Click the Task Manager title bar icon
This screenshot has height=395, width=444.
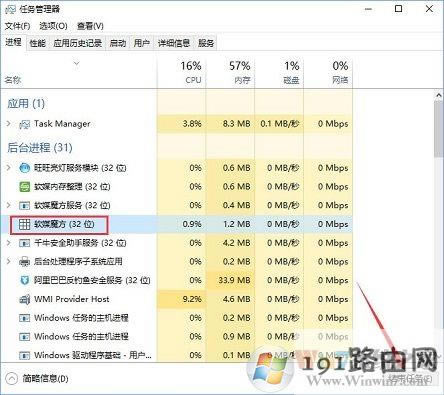point(10,9)
